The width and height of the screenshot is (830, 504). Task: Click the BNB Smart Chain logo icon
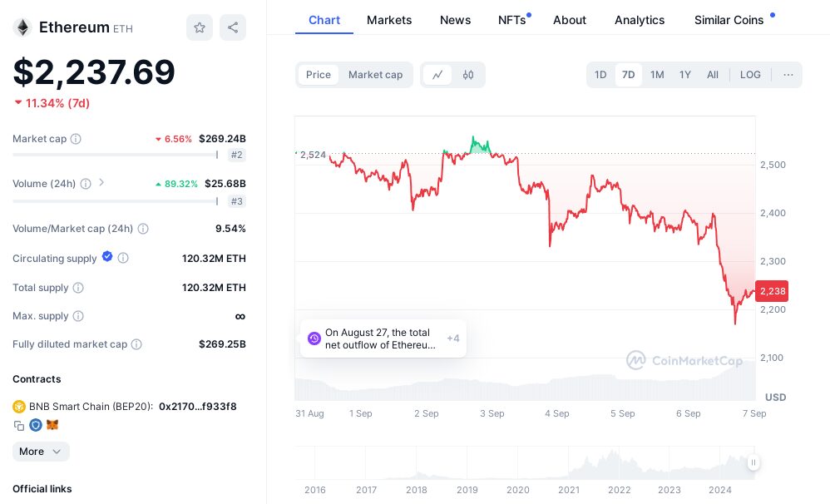[x=19, y=407]
